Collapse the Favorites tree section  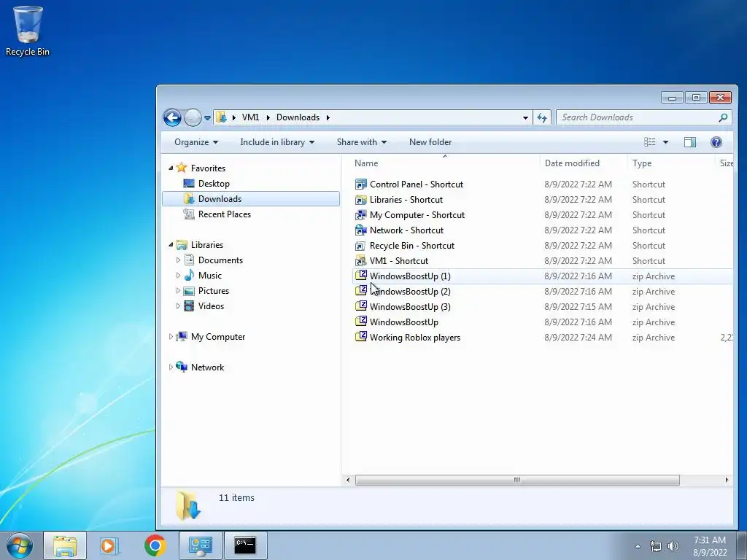(171, 168)
